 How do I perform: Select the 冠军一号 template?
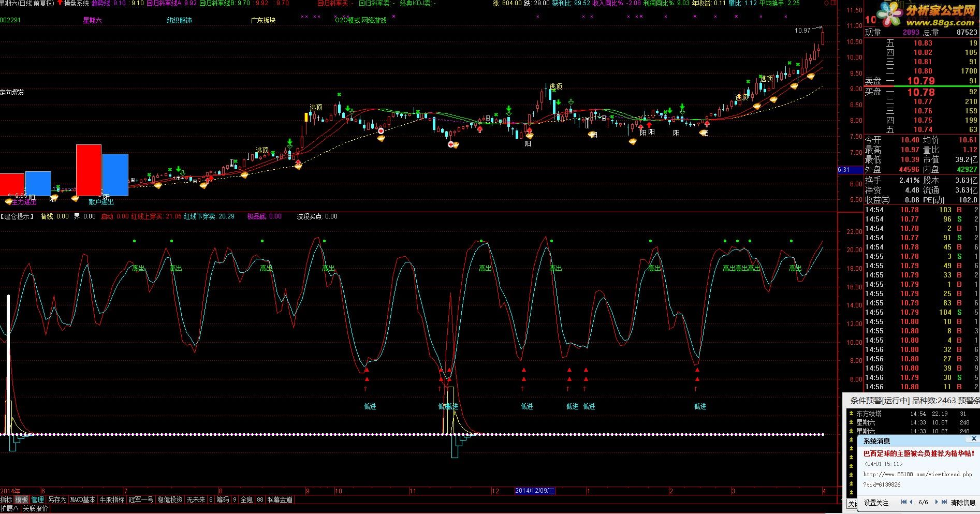pos(141,500)
